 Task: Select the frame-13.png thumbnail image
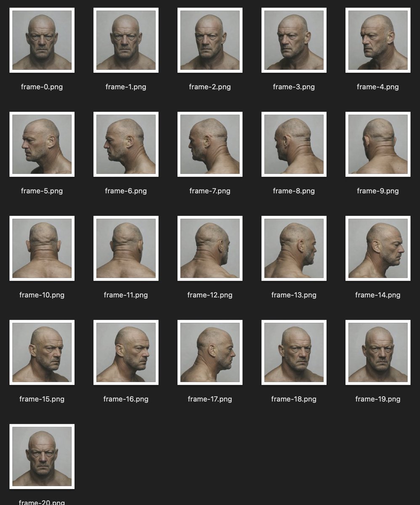click(294, 248)
